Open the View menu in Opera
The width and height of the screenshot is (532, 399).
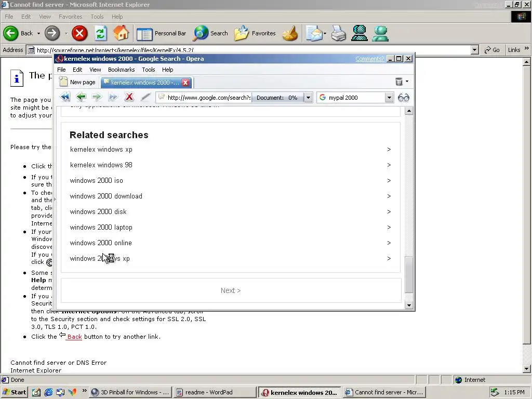pyautogui.click(x=95, y=70)
